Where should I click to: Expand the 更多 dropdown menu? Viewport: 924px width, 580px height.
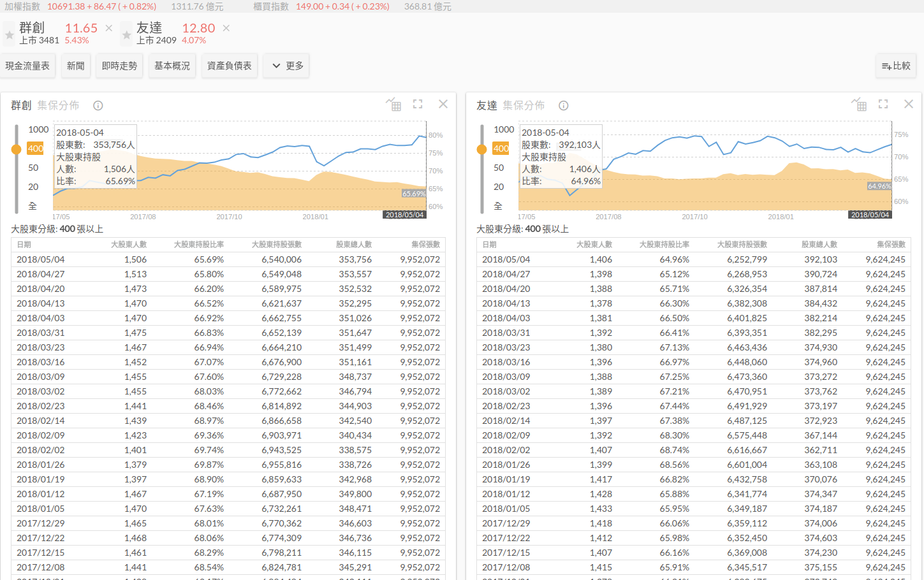coord(286,66)
